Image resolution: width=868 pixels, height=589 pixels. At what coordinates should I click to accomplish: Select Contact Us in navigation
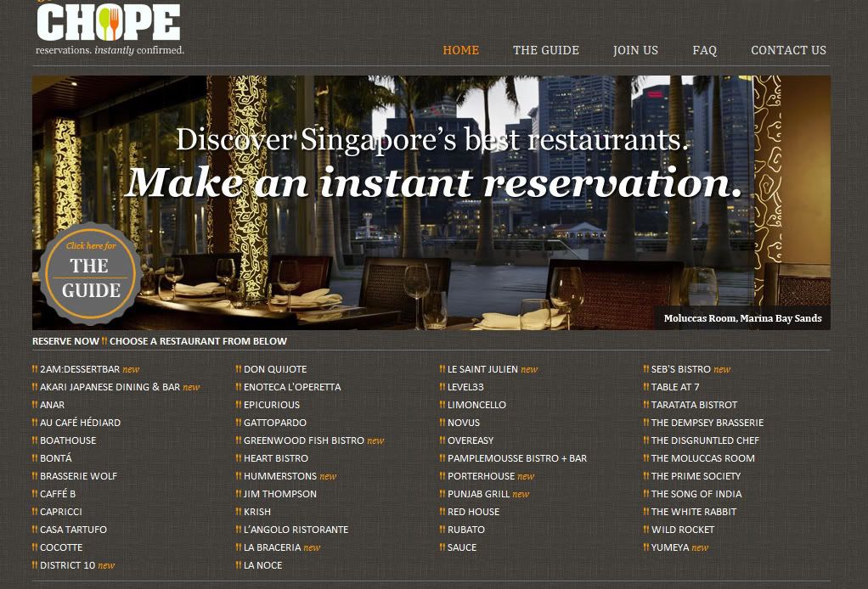(x=788, y=50)
